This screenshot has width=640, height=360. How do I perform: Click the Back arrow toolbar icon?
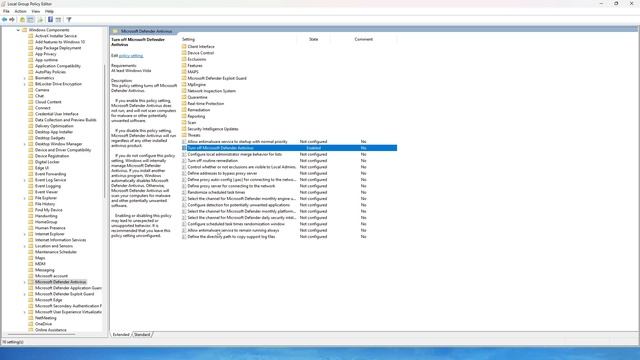click(x=4, y=20)
